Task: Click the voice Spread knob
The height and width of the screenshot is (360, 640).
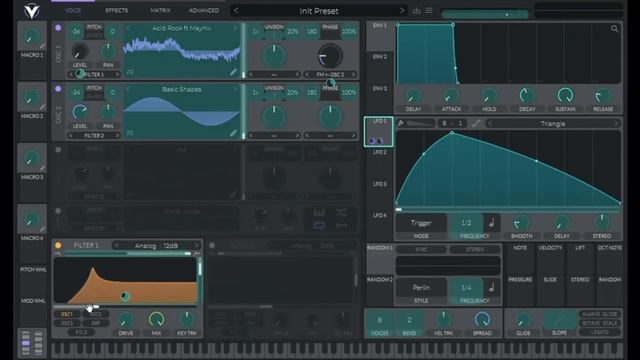Action: [482, 320]
